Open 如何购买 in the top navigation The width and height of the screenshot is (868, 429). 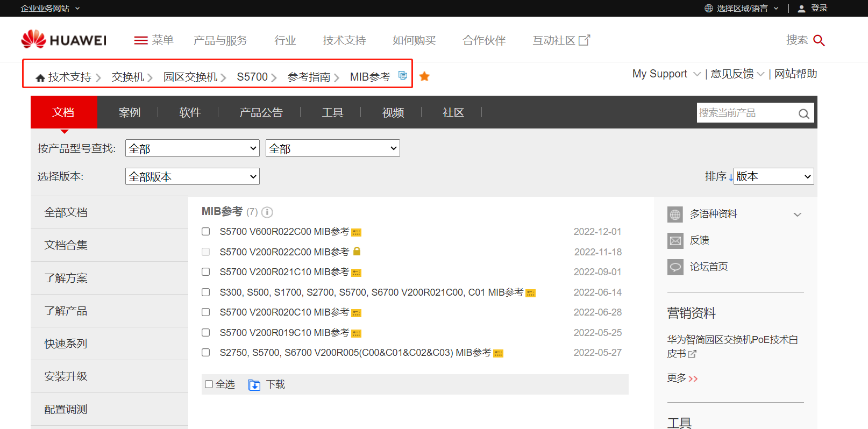414,40
